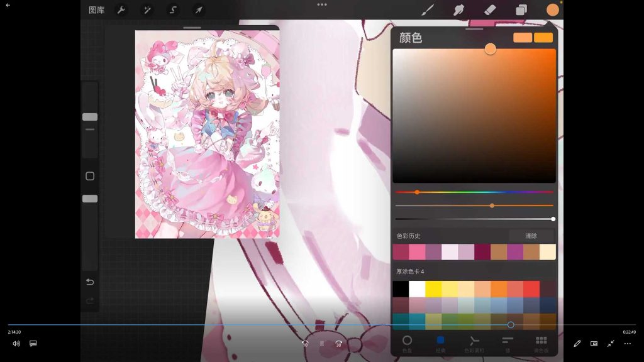Skip forward 30 seconds
Image resolution: width=644 pixels, height=362 pixels.
point(339,344)
